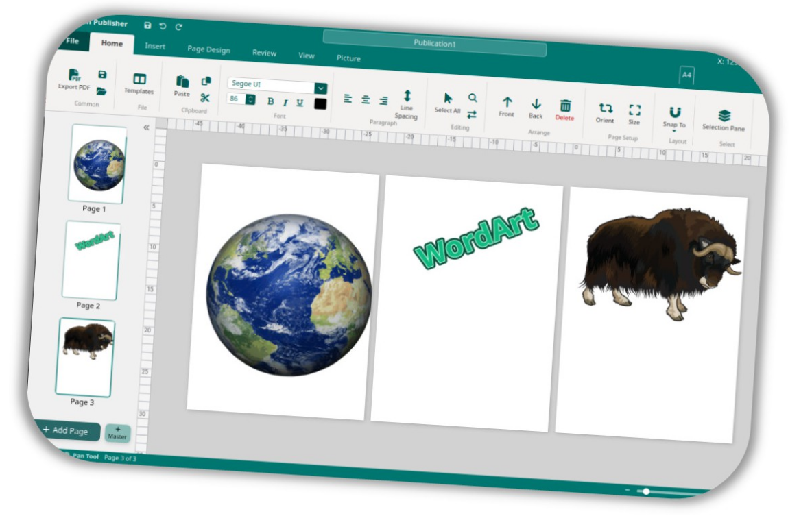This screenshot has width=812, height=529.
Task: Click the font size field showing 86
Action: coord(236,99)
